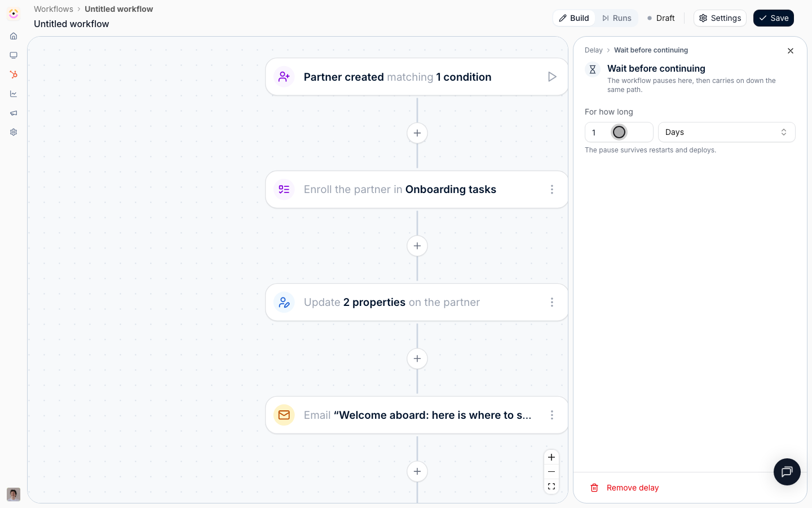Go to Workflows breadcrumb link
This screenshot has height=508, width=812.
(54, 9)
